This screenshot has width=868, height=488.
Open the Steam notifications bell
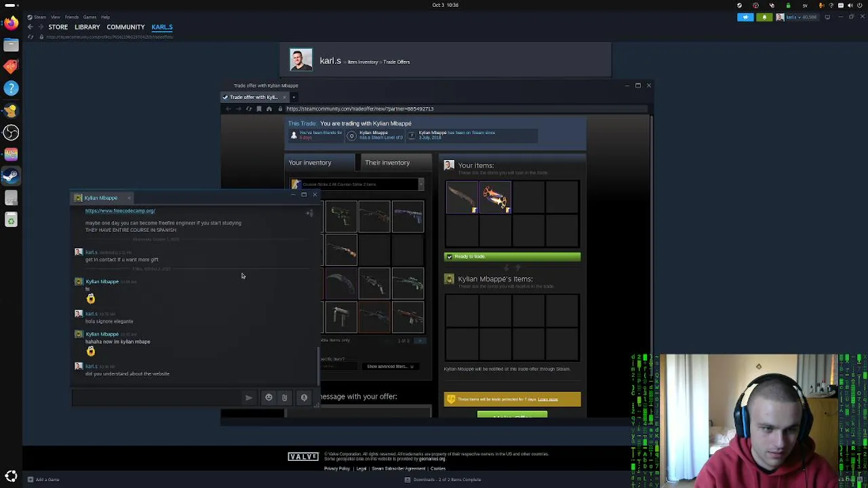click(764, 17)
